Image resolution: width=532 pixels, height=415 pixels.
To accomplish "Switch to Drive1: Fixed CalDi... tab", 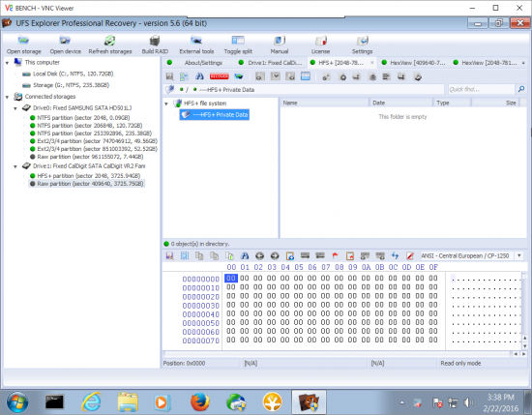I will (272, 63).
